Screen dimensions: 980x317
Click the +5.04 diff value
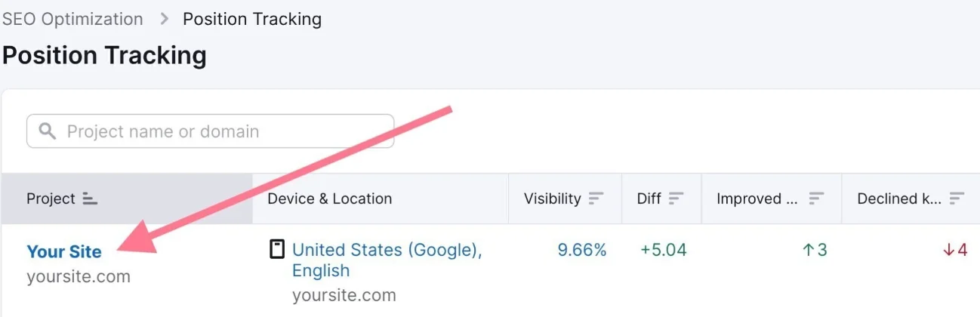click(x=664, y=250)
